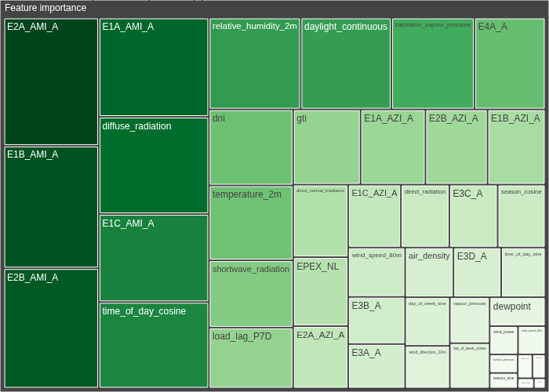
Task: Click the EPEX_NL feature tile
Action: point(320,292)
